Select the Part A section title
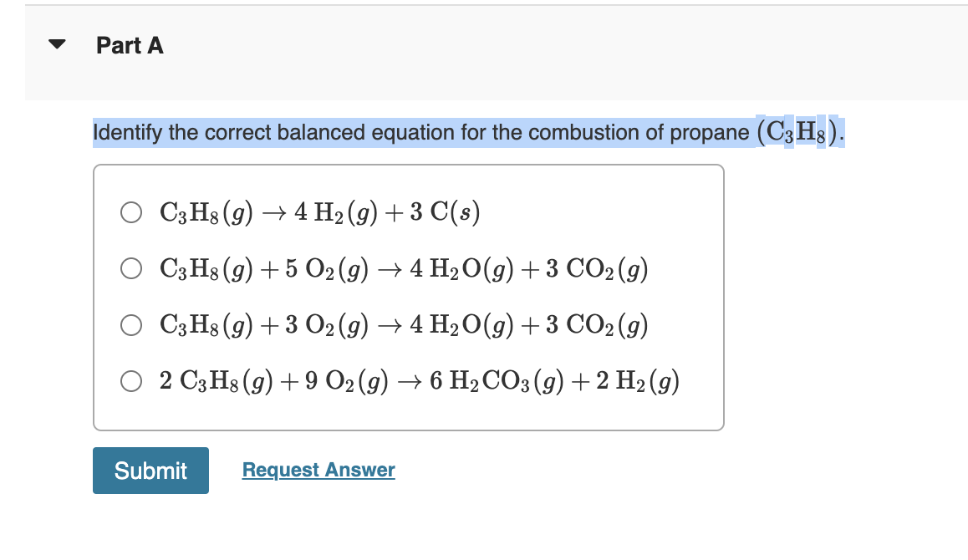 [x=130, y=45]
